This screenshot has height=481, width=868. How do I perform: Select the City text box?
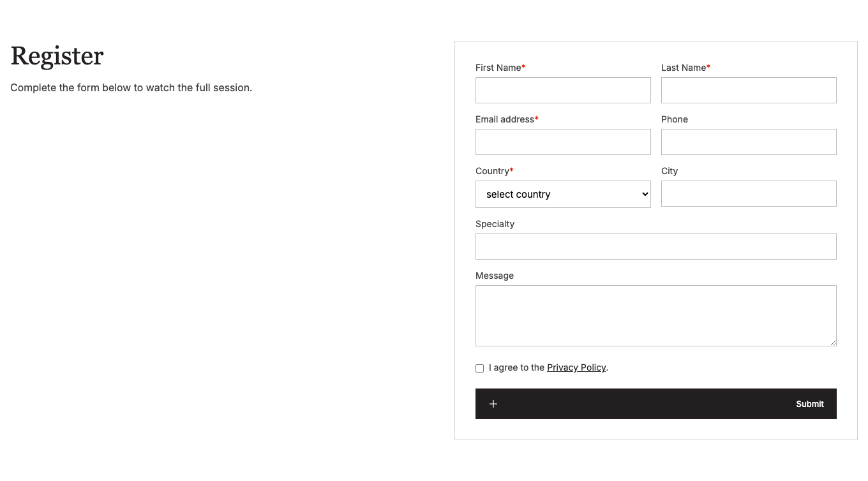click(749, 193)
